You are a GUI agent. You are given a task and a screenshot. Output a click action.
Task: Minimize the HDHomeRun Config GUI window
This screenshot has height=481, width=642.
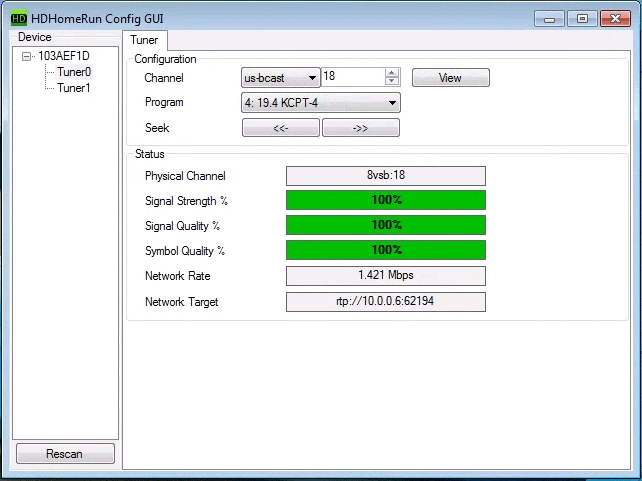pyautogui.click(x=549, y=19)
